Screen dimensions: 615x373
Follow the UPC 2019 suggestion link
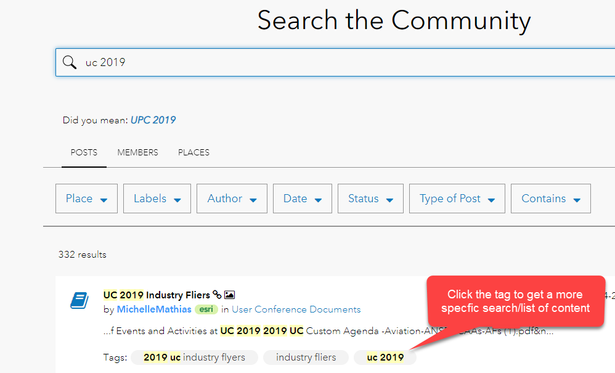[153, 120]
